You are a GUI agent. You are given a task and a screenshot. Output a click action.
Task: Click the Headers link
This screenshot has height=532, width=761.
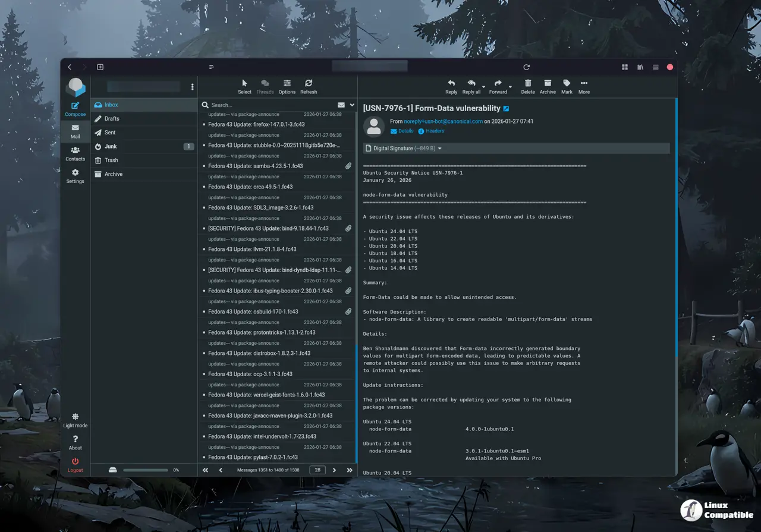(x=435, y=131)
